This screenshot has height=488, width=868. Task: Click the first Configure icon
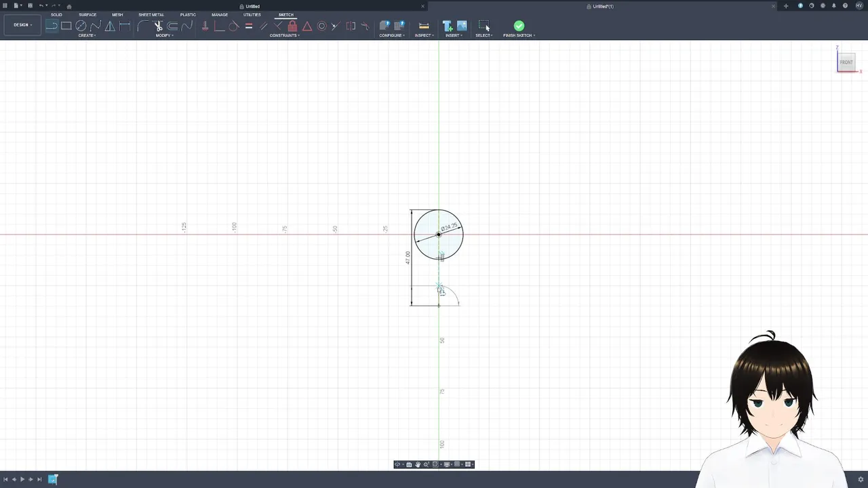point(384,26)
